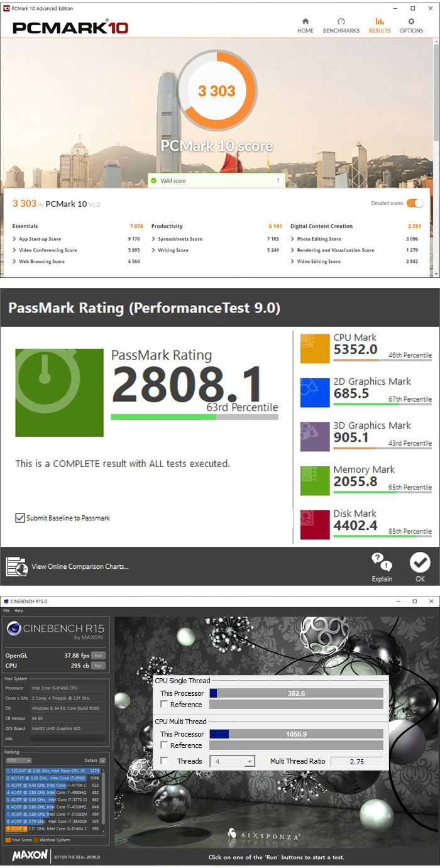This screenshot has width=440, height=868.
Task: Click the green PassMark Rating stopwatch icon
Action: click(x=59, y=393)
